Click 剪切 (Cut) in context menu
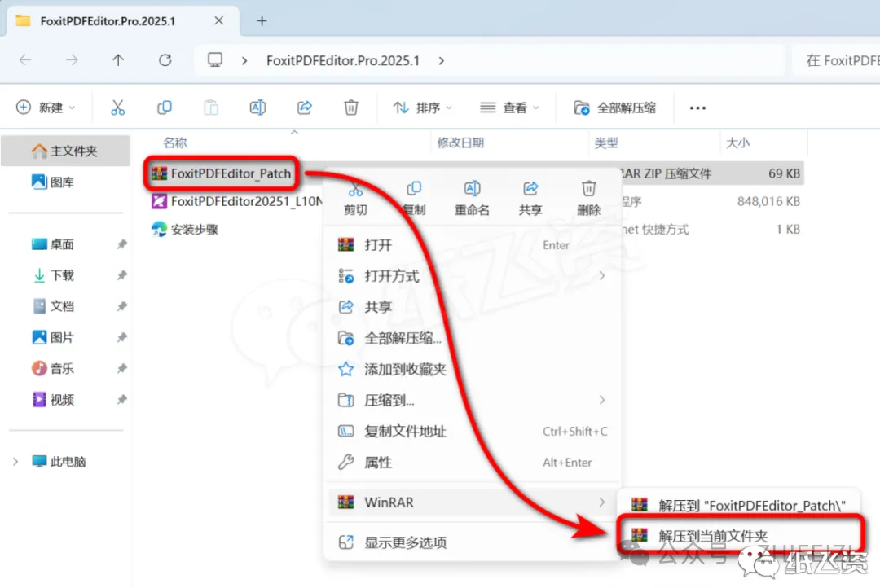 (x=355, y=198)
